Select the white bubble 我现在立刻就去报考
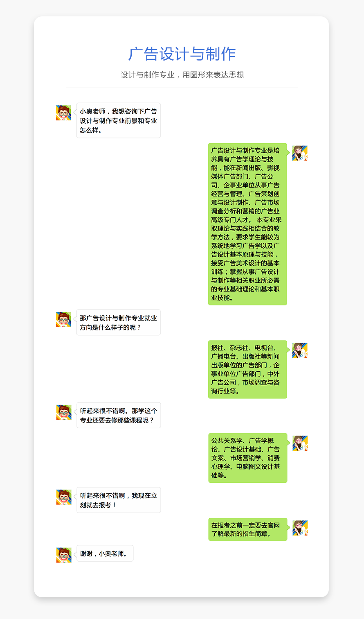The image size is (364, 619). [119, 500]
